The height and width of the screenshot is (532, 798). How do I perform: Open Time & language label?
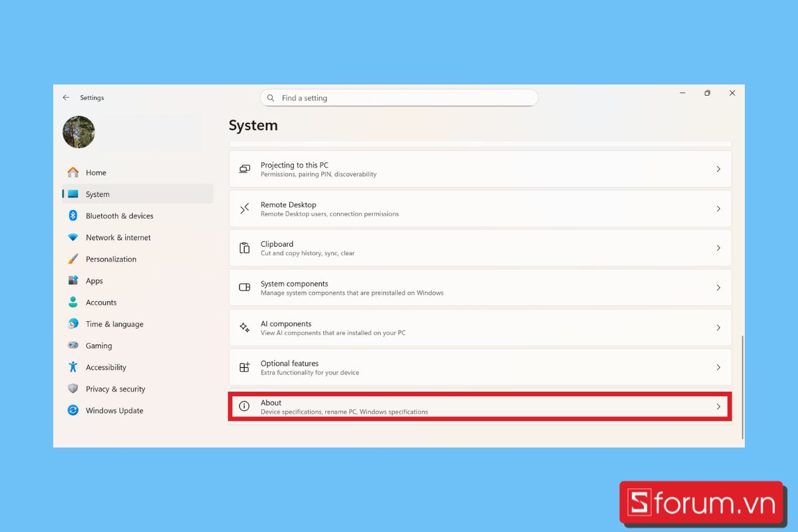click(114, 324)
